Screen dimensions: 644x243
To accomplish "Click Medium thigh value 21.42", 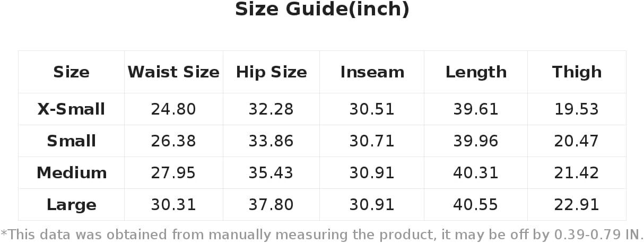I will (x=577, y=173).
